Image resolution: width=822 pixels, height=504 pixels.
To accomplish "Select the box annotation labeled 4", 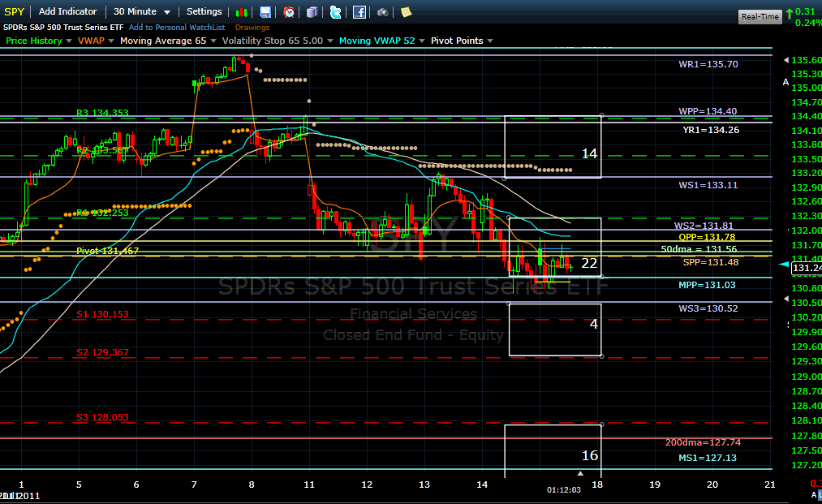I will [x=555, y=330].
